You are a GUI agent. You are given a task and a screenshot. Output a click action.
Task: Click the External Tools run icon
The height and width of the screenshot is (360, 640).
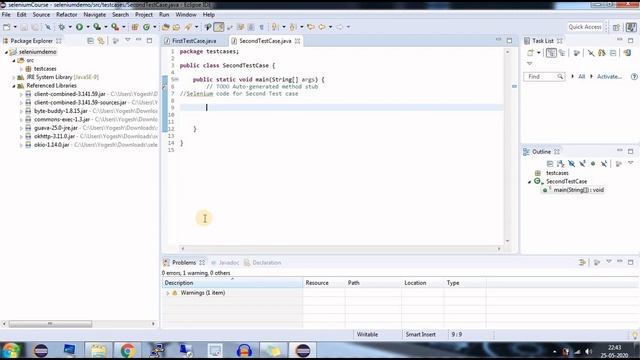(x=115, y=27)
